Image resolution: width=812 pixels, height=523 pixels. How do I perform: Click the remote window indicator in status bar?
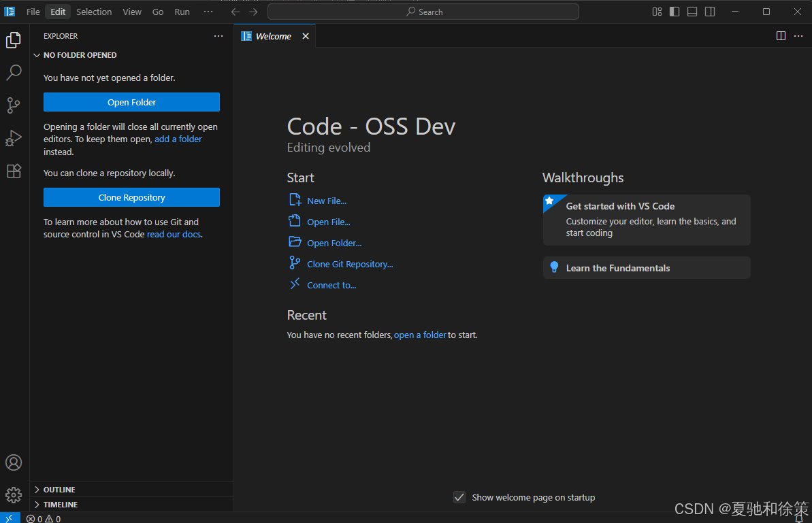(10, 518)
